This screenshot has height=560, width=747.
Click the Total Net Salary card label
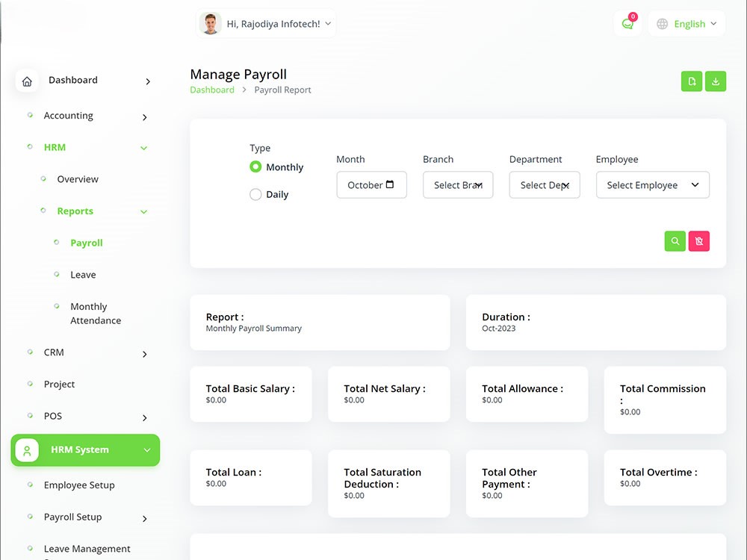[385, 388]
